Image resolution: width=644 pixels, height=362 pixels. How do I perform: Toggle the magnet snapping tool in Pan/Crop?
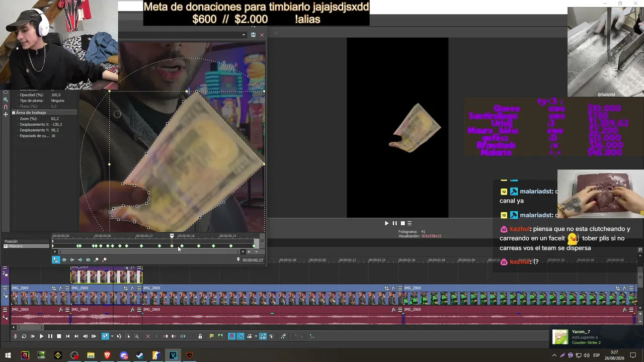pyautogui.click(x=6, y=107)
